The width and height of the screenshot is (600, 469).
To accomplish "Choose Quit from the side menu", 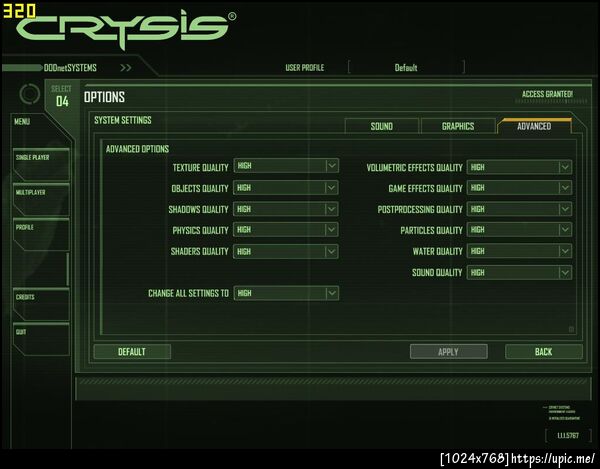I will click(41, 339).
